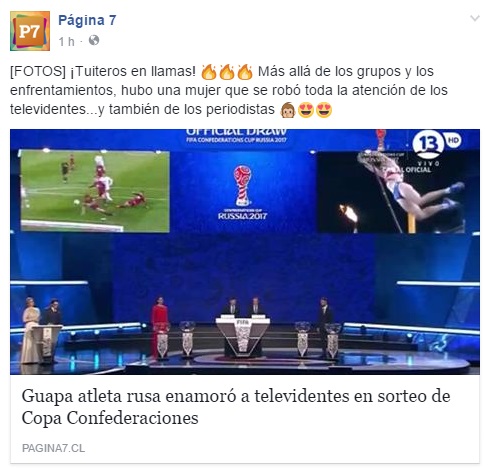Click the pole vault athlete inset

click(x=391, y=192)
